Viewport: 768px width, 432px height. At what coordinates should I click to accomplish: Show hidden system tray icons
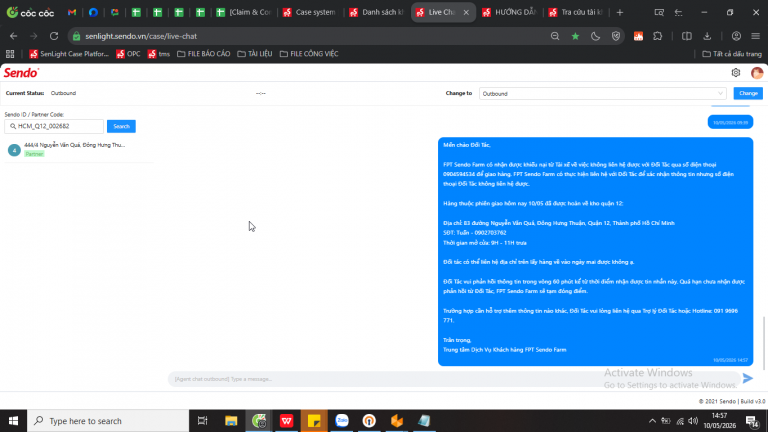pos(652,421)
